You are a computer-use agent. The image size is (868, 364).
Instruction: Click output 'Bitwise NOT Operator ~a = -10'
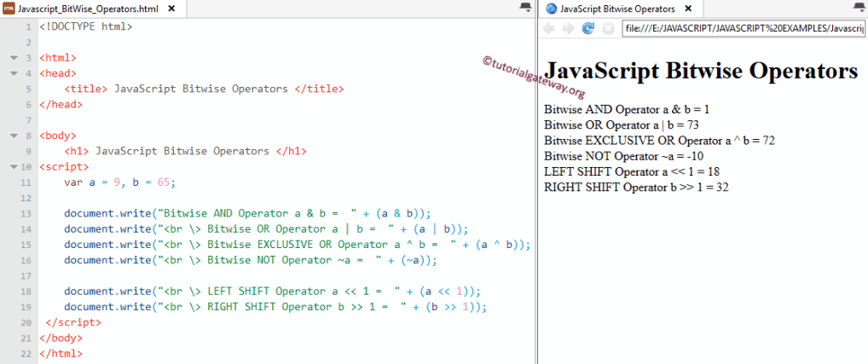click(624, 156)
